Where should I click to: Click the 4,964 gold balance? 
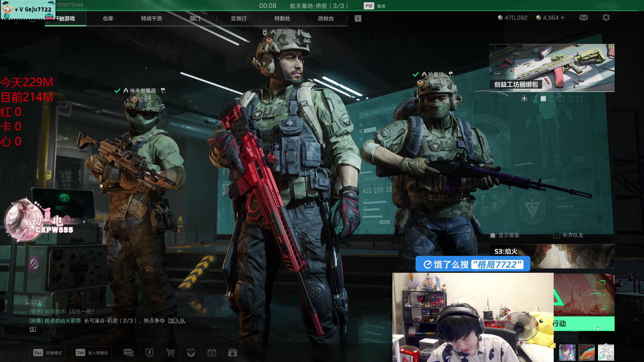tap(551, 18)
